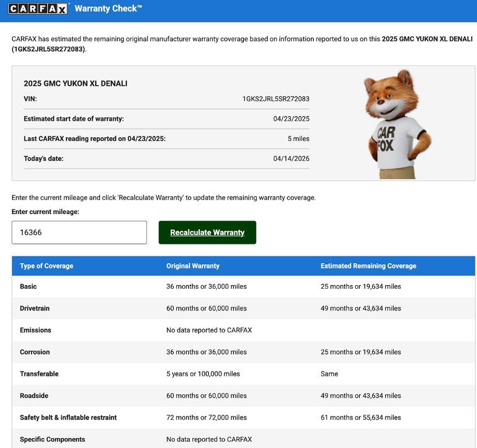
Task: Click the Basic coverage row label
Action: click(x=28, y=286)
